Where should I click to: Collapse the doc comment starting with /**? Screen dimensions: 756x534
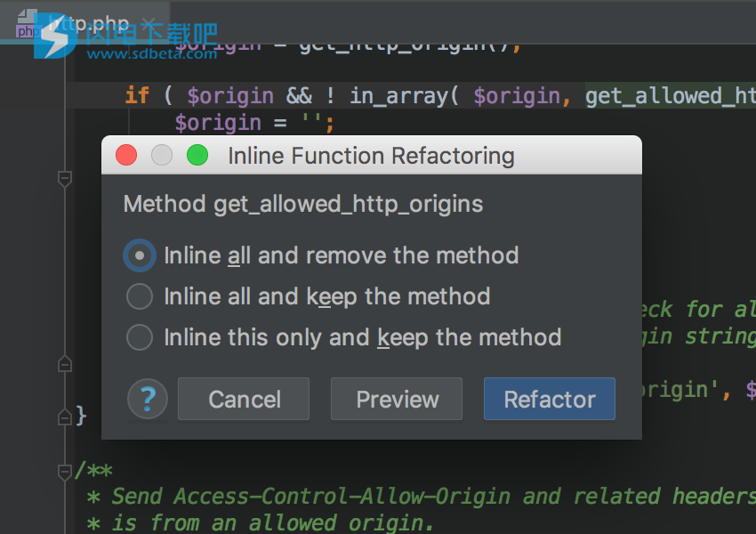click(x=65, y=472)
